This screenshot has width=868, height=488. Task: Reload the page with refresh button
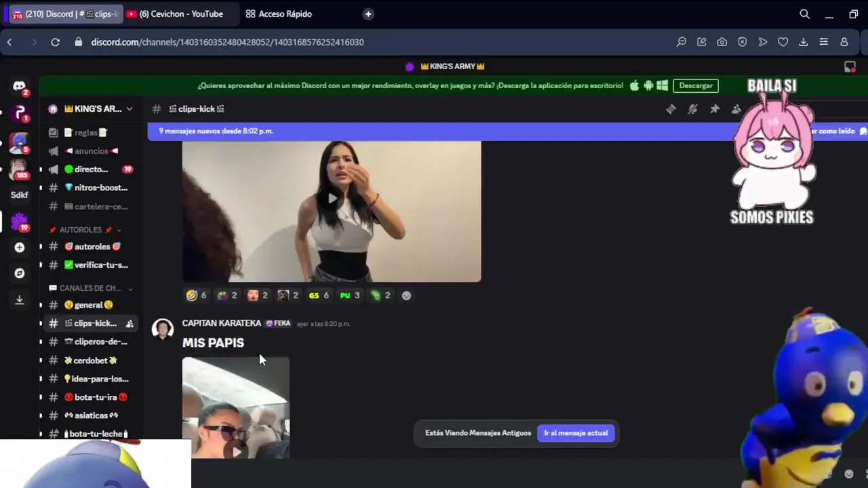coord(56,42)
